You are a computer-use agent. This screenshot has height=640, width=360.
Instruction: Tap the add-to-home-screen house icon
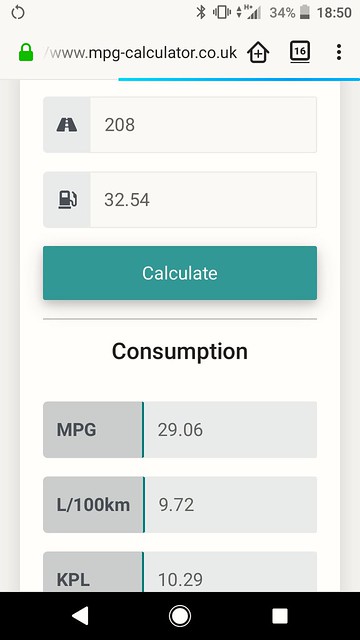[258, 52]
